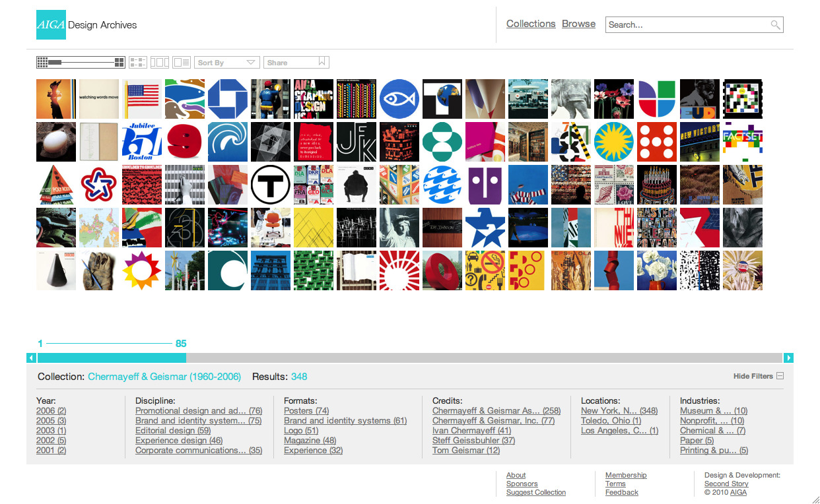Viewport: 820px width, 504px height.
Task: Open the blue wave logo thumbnail
Action: coord(228,142)
